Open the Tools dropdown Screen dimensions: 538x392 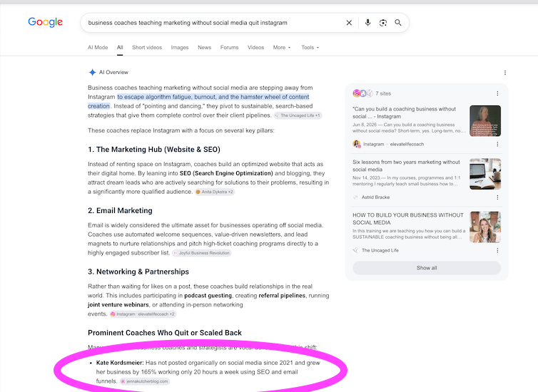[310, 47]
